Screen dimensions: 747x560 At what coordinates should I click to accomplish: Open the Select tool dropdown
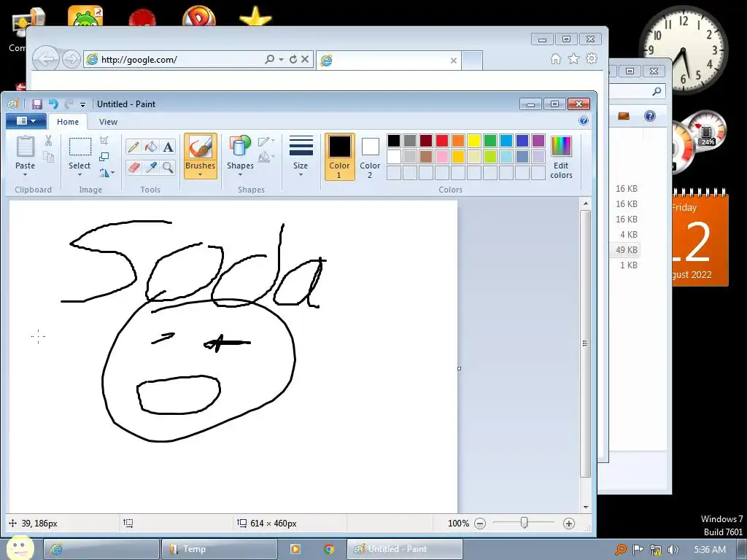[80, 175]
